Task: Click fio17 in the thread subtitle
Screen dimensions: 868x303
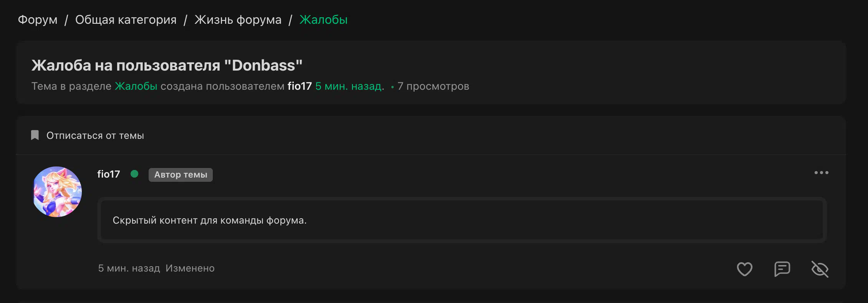Action: pos(300,86)
